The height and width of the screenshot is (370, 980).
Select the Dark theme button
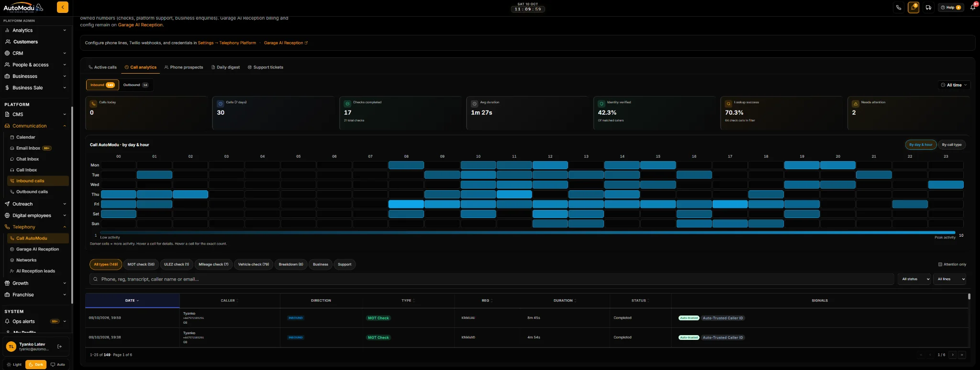tap(36, 364)
